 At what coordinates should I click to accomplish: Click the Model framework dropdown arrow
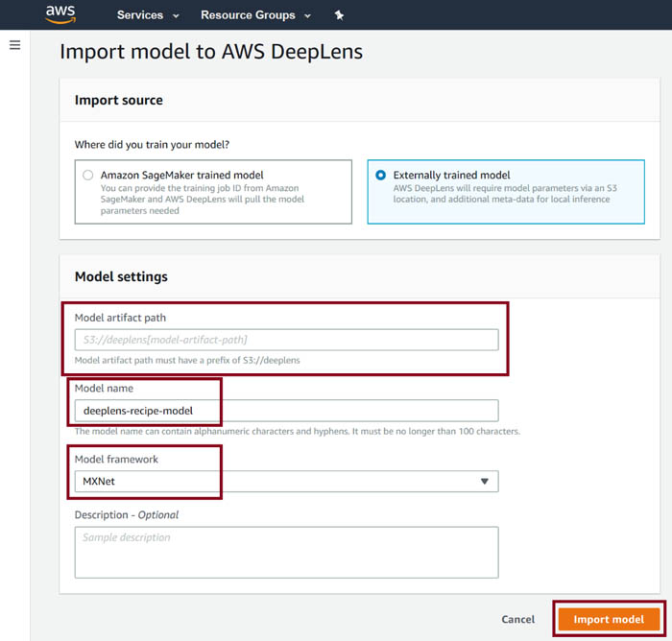click(484, 481)
